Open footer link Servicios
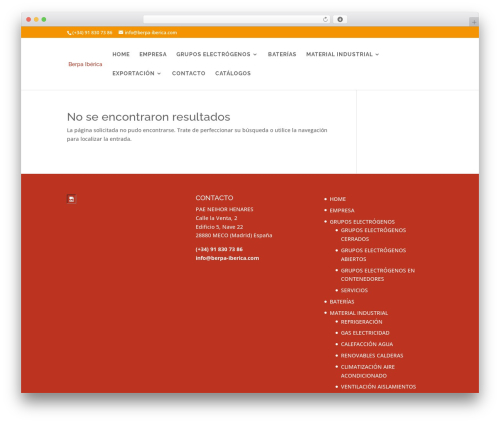The width and height of the screenshot is (500, 423). pyautogui.click(x=354, y=290)
